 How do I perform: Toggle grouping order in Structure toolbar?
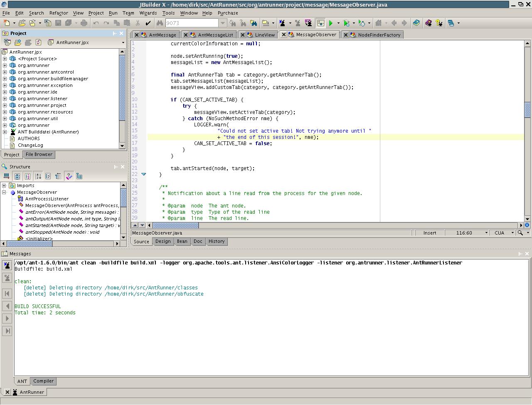pos(27,176)
